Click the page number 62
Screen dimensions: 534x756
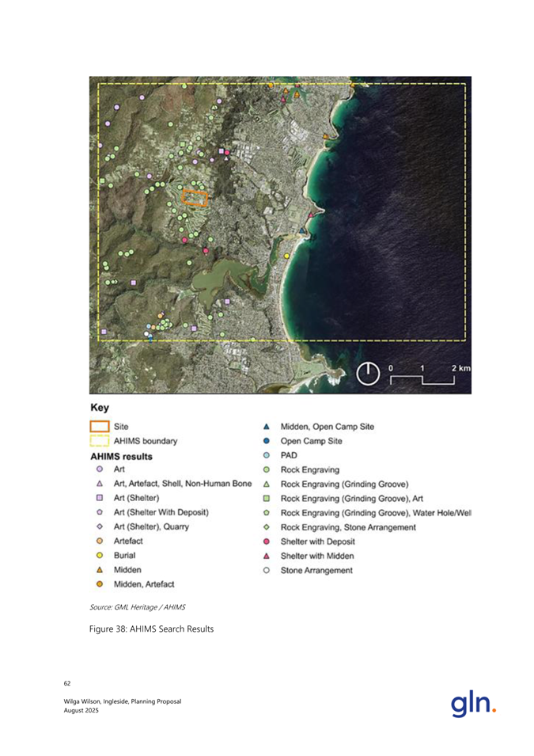pyautogui.click(x=67, y=682)
